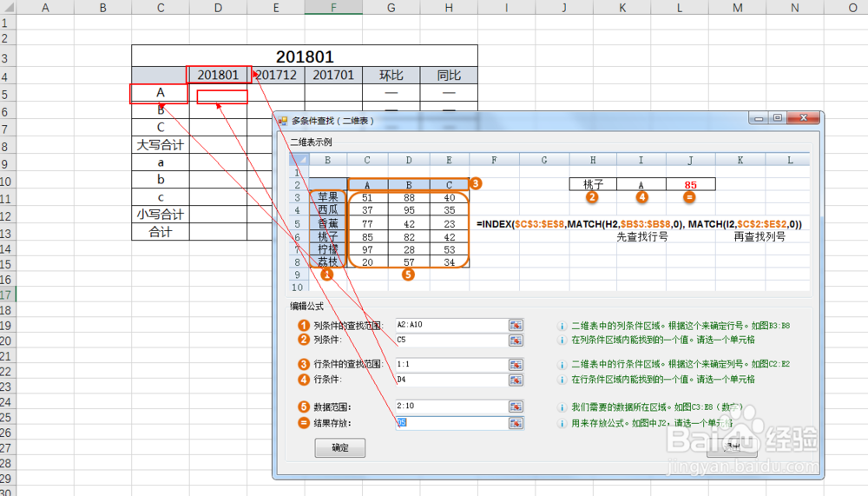Click range picker icon for 结果存放 field
Viewport: 868px width, 496px height.
point(516,423)
